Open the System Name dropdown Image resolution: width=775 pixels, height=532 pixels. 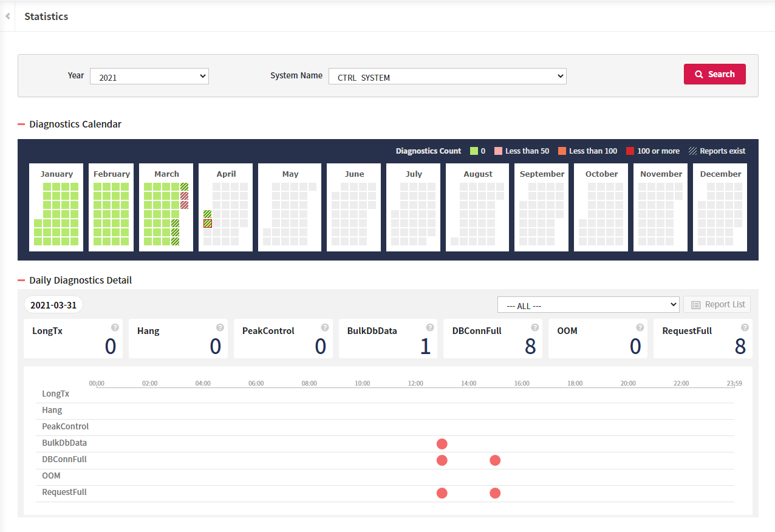click(x=447, y=77)
